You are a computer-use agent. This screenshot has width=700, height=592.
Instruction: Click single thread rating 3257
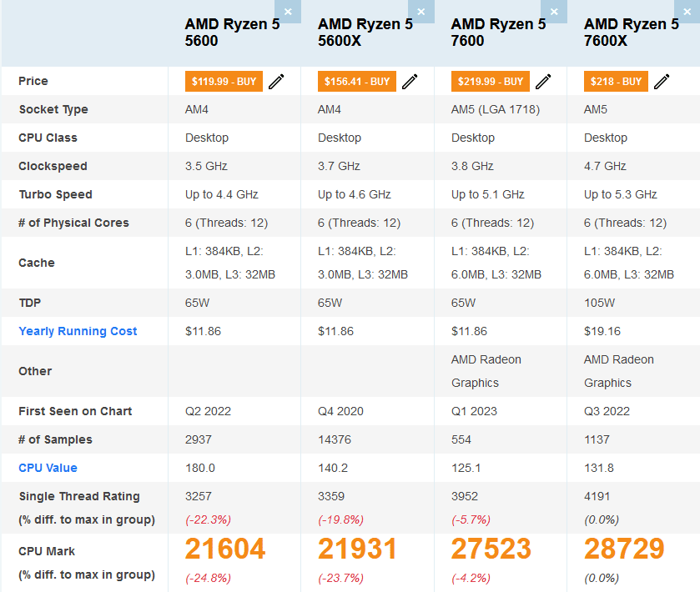[x=199, y=496]
